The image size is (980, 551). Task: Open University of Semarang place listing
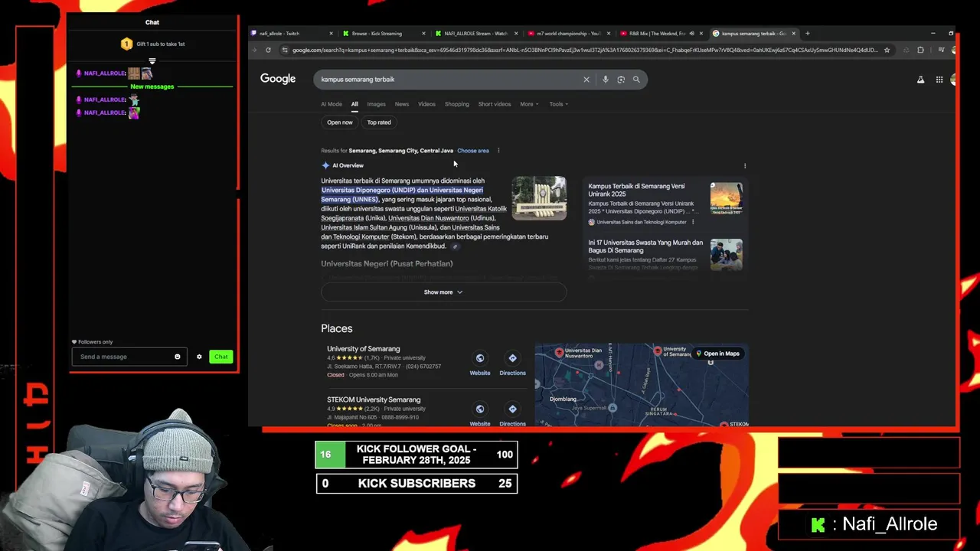coord(364,349)
